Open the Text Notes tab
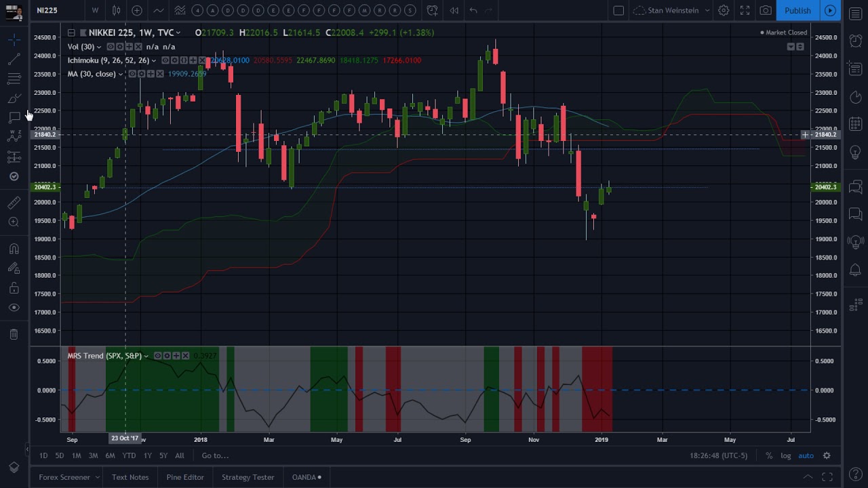This screenshot has height=488, width=868. click(x=130, y=477)
